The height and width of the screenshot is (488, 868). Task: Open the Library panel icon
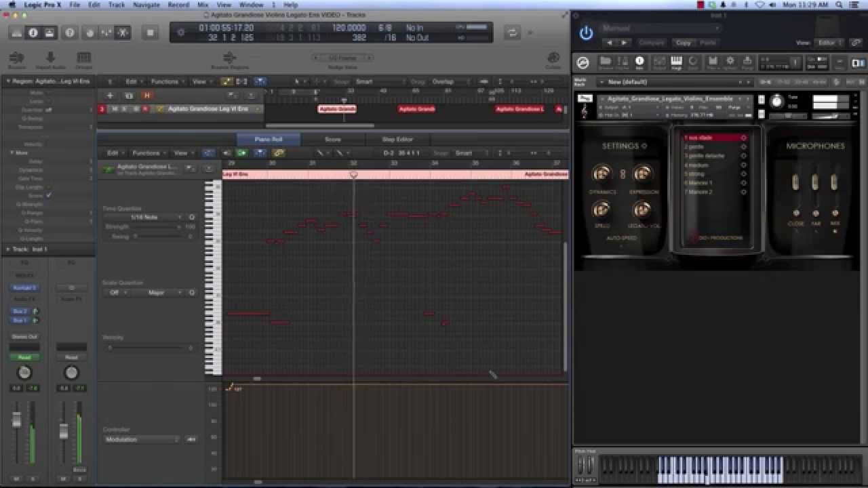(x=17, y=33)
